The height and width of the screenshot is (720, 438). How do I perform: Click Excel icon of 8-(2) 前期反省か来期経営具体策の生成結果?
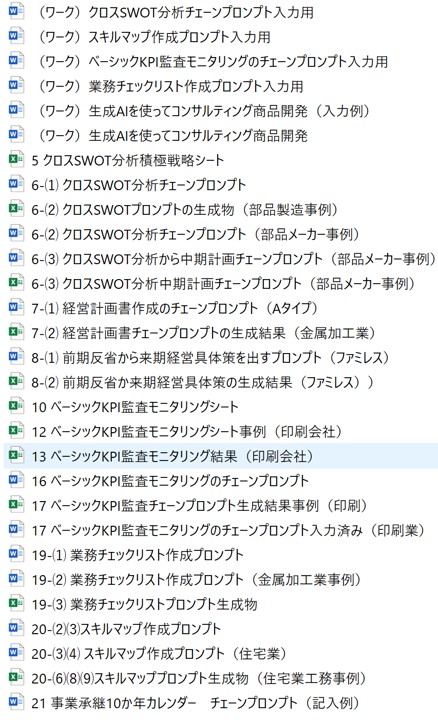tap(16, 381)
